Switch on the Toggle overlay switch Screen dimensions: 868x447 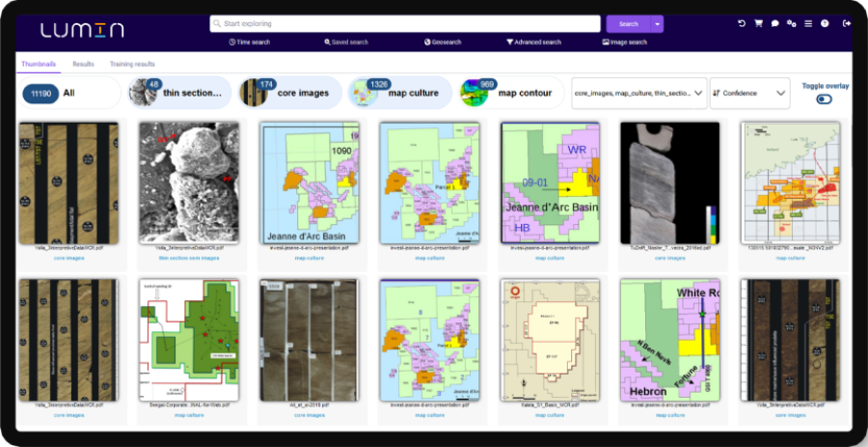(825, 99)
